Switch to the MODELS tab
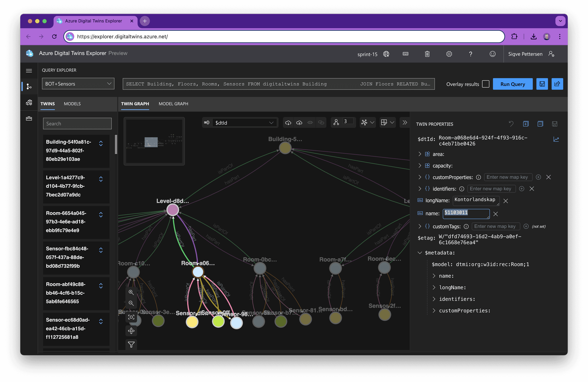 point(72,104)
